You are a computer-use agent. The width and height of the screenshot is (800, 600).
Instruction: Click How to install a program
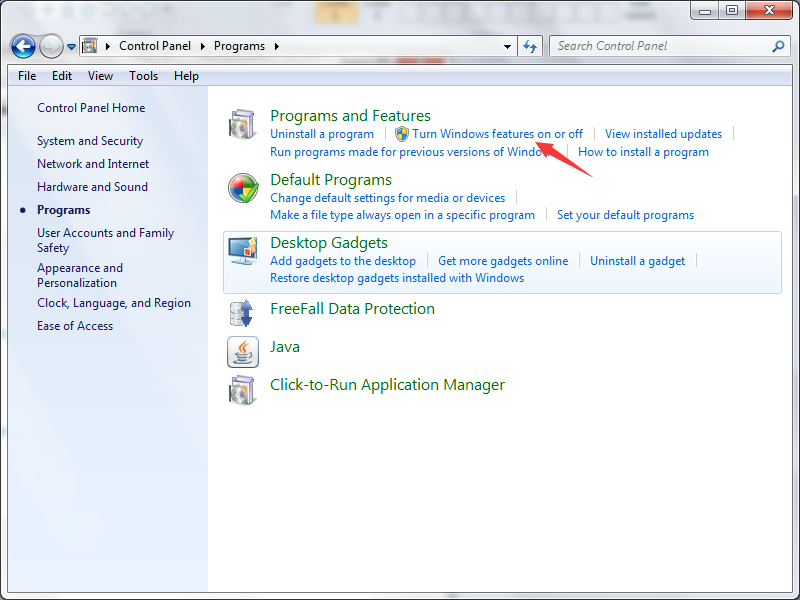tap(643, 152)
